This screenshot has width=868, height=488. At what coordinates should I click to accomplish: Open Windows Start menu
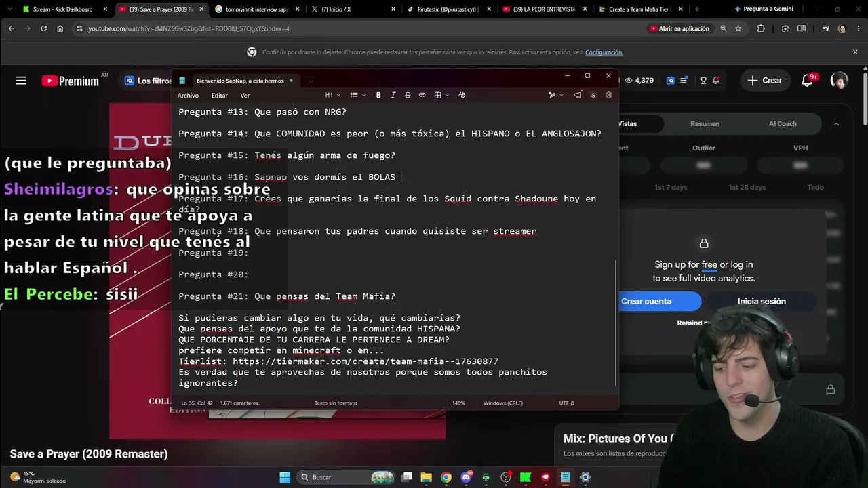[x=285, y=477]
